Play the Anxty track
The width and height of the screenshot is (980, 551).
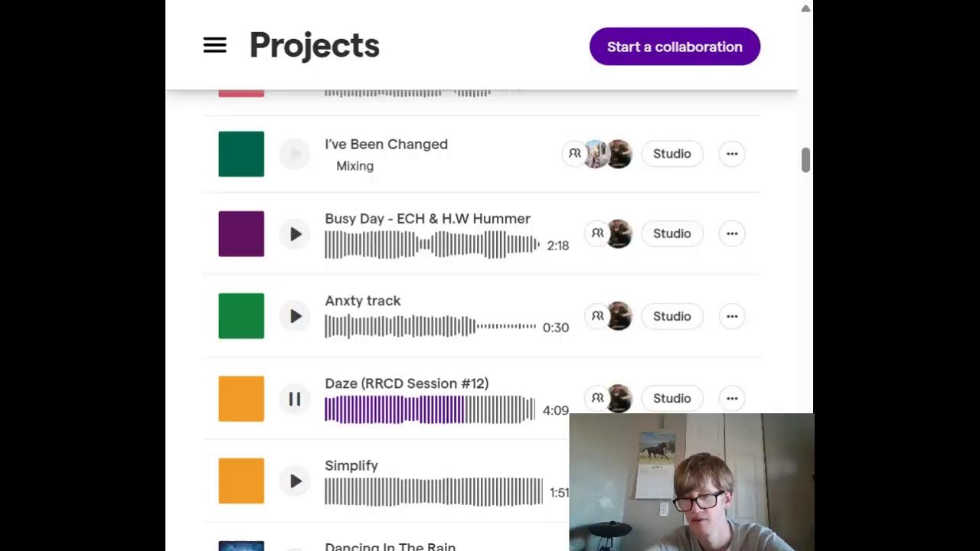pyautogui.click(x=295, y=316)
